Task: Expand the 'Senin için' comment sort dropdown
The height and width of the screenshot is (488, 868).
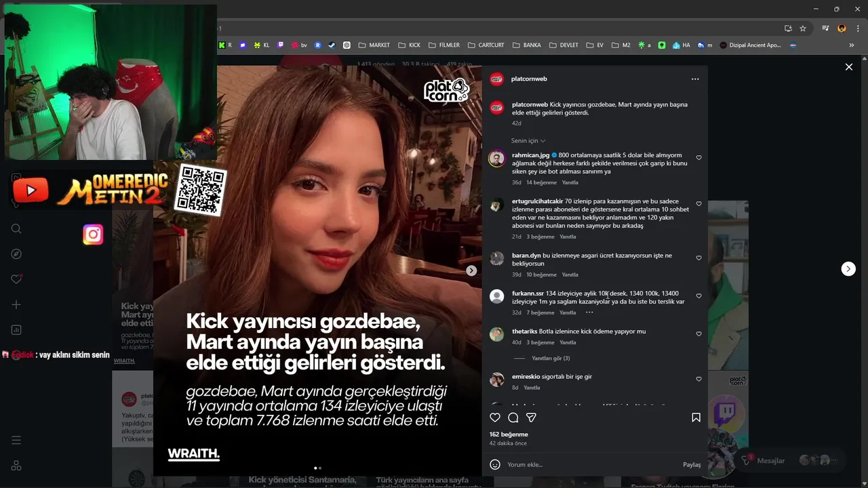Action: pyautogui.click(x=528, y=141)
